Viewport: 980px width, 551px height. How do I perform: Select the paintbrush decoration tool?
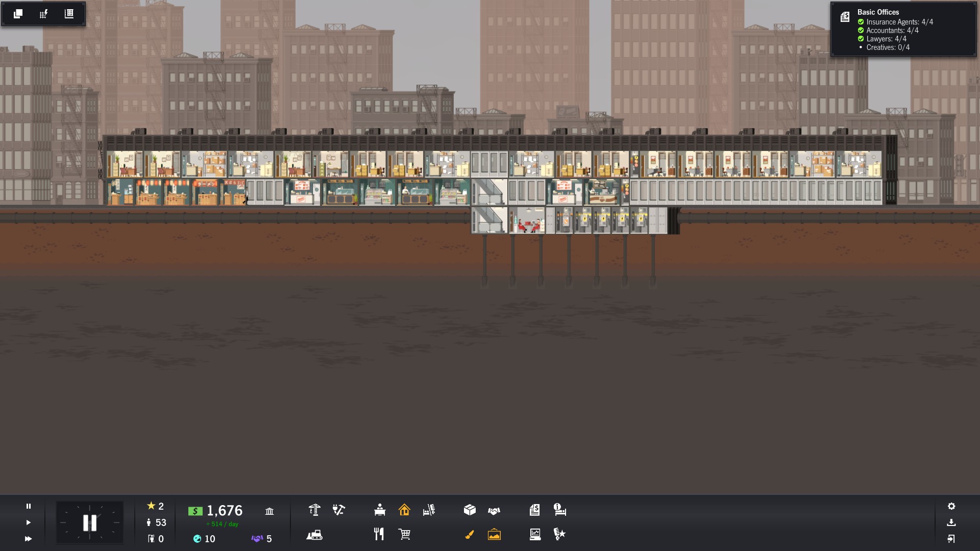(x=470, y=534)
